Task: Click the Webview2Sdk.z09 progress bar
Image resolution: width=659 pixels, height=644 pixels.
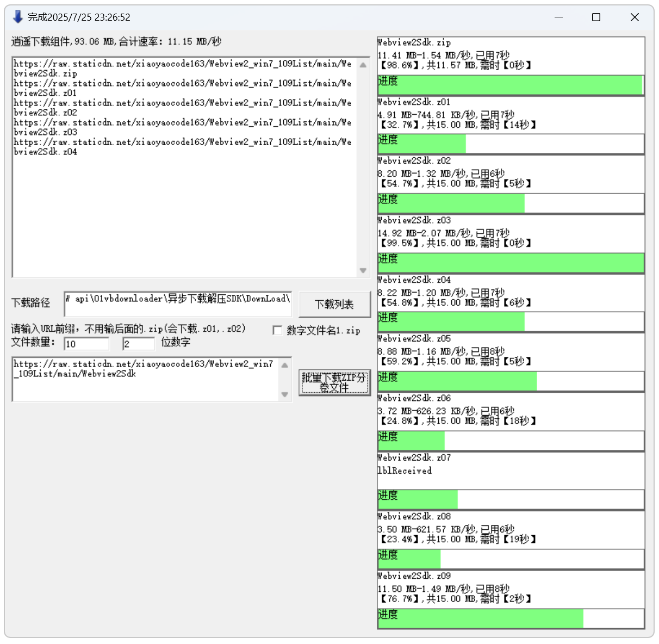Action: (x=511, y=618)
